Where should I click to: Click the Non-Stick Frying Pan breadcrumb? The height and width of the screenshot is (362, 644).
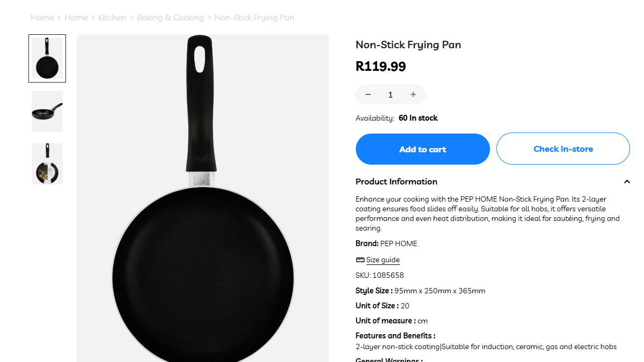[254, 18]
